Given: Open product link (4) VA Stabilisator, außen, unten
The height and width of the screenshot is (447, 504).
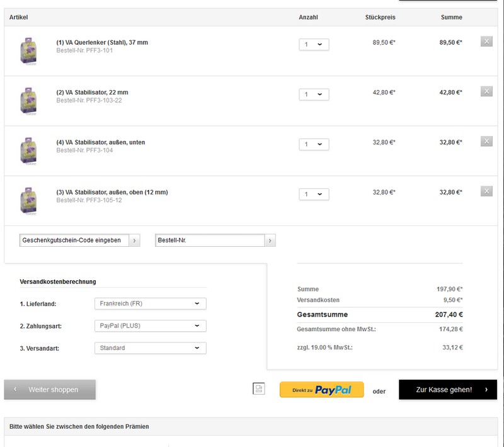Looking at the screenshot, I should [101, 142].
